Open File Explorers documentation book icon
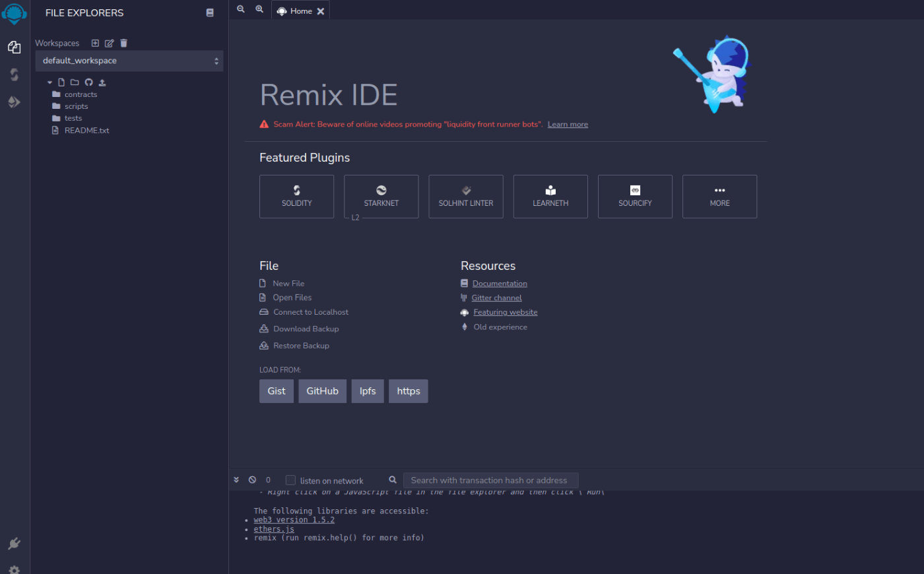The height and width of the screenshot is (574, 924). 210,13
